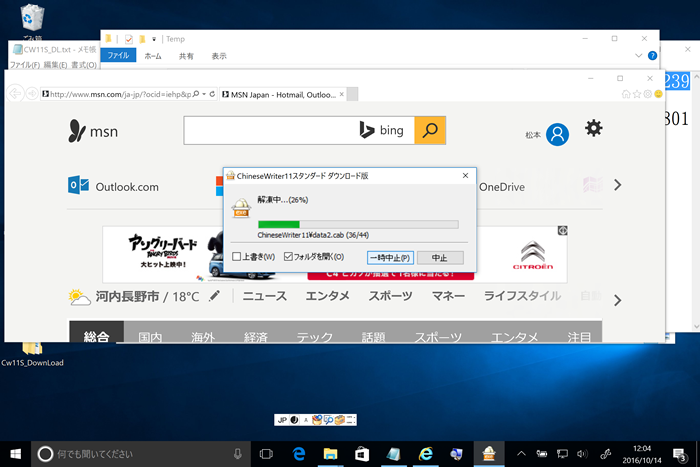The height and width of the screenshot is (467, 700).
Task: Open IE address bar dropdown arrow
Action: coord(204,94)
